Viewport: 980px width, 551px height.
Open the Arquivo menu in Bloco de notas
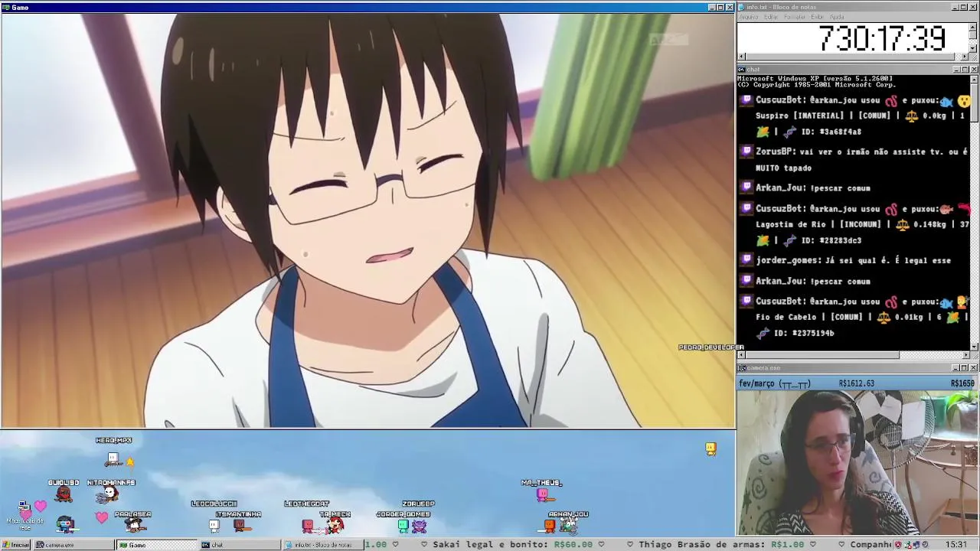click(749, 17)
